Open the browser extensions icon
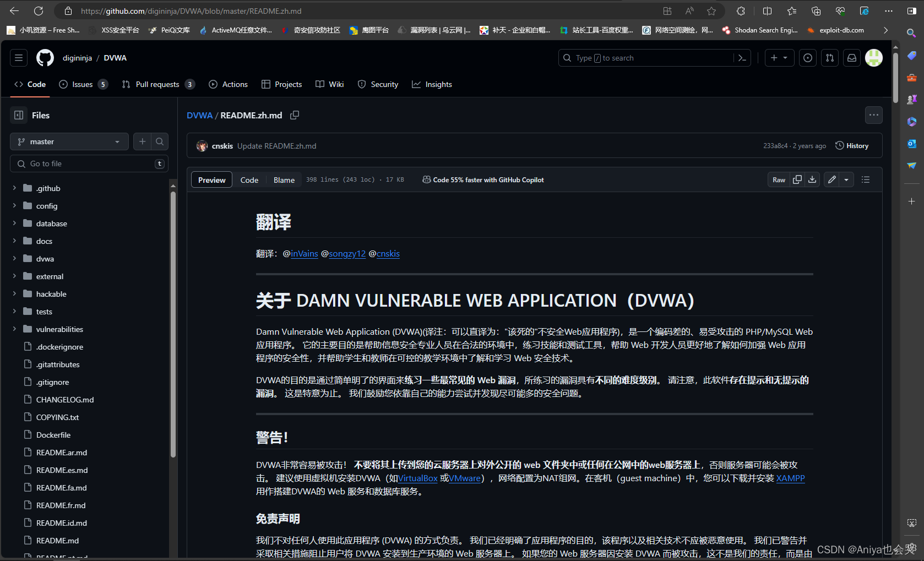The width and height of the screenshot is (924, 561). pos(741,11)
